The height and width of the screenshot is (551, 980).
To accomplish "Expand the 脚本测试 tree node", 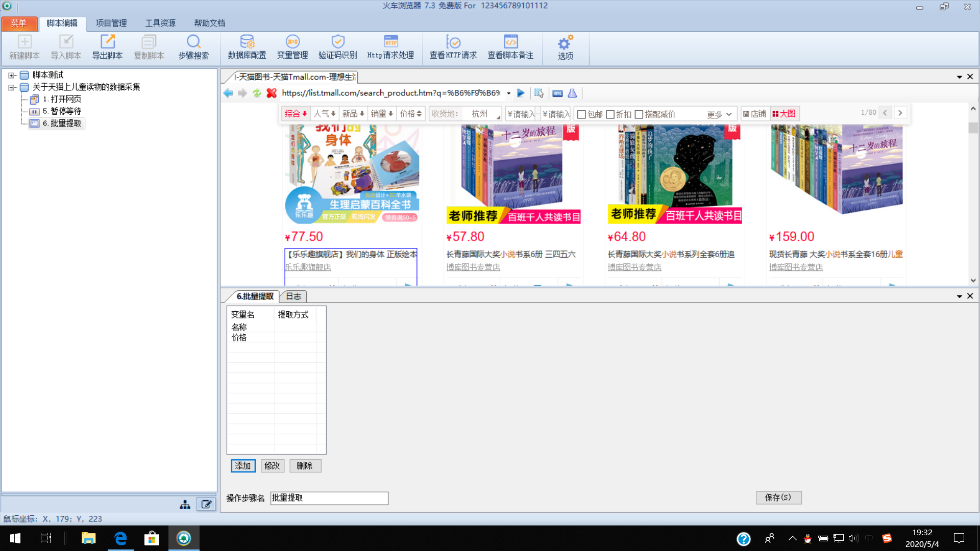I will 11,75.
